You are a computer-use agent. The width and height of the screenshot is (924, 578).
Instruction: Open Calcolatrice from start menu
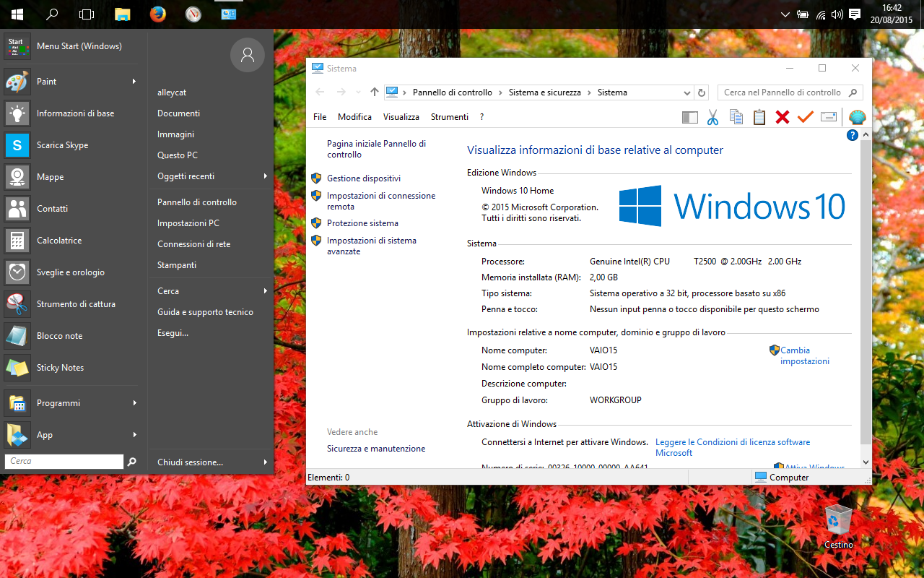[74, 241]
